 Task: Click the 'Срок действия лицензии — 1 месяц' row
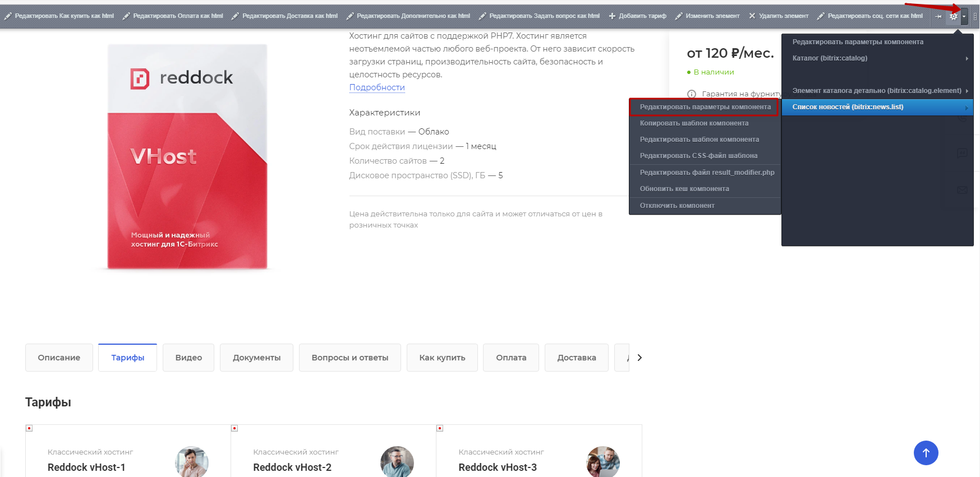pos(422,146)
